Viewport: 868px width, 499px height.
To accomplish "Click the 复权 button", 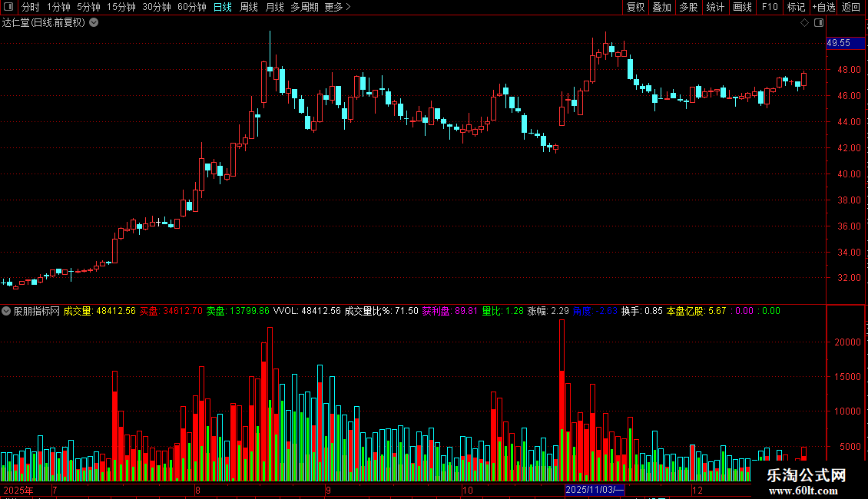I will [x=635, y=7].
